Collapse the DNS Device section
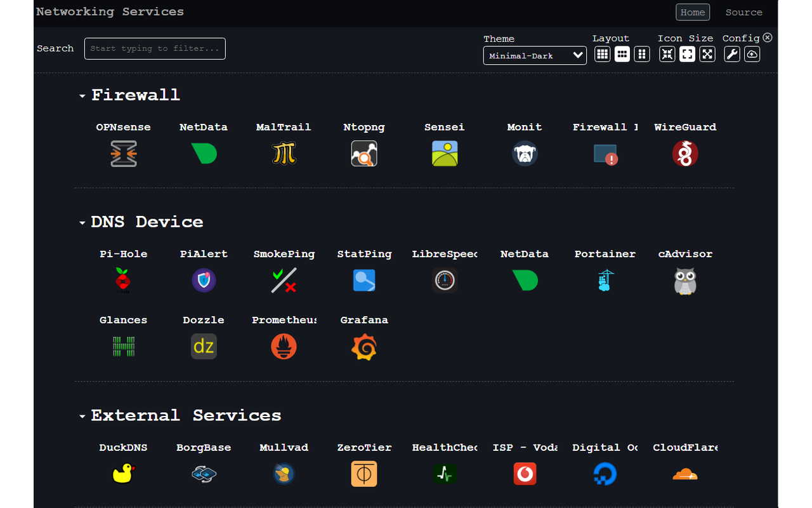The height and width of the screenshot is (508, 812). [82, 223]
